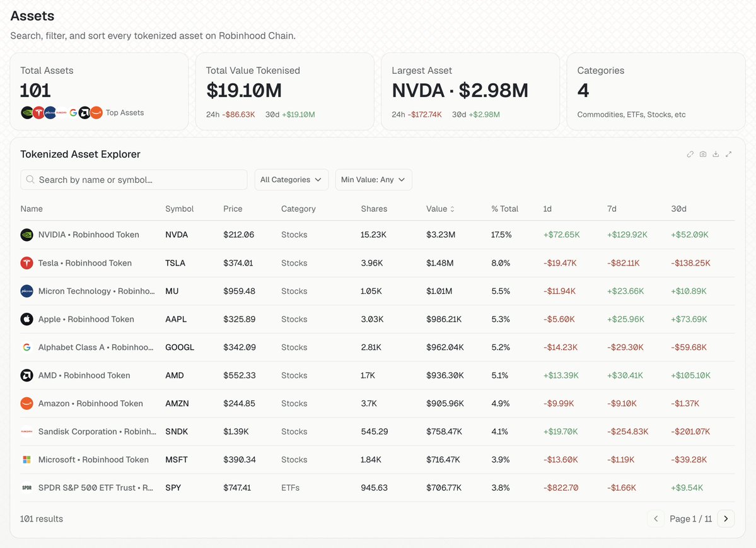Open Microsoft • Robinhood Token row

click(x=378, y=460)
